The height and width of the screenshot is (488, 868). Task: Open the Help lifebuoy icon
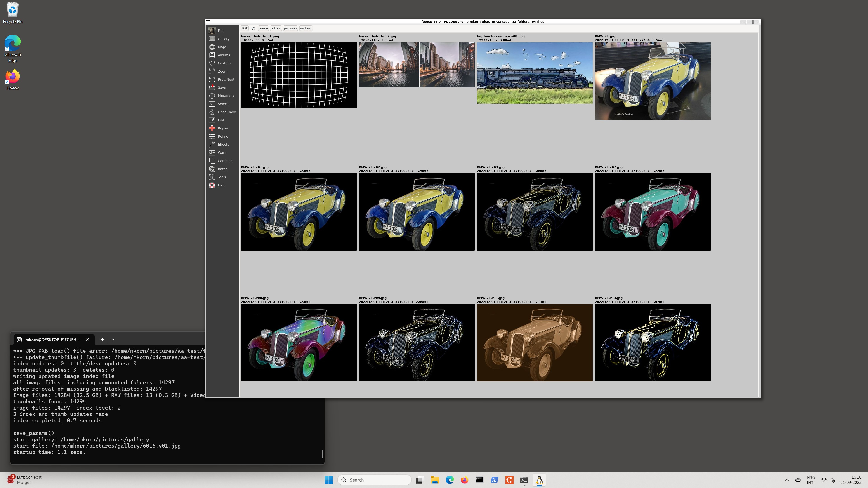tap(212, 185)
